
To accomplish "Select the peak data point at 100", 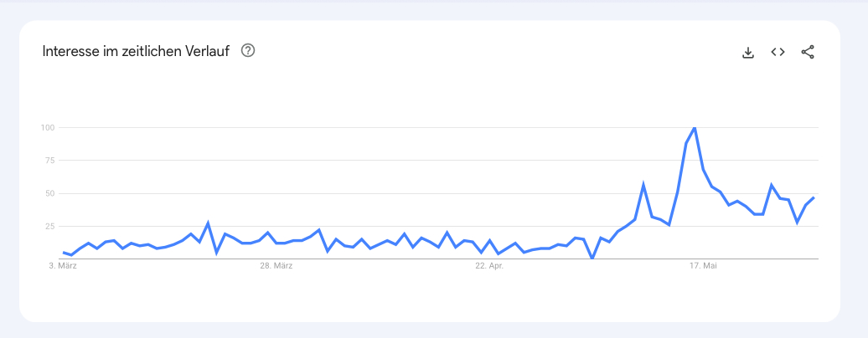I will (x=695, y=128).
